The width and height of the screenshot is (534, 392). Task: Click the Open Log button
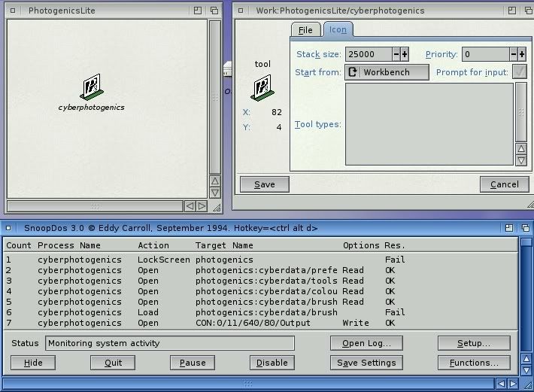tap(366, 343)
